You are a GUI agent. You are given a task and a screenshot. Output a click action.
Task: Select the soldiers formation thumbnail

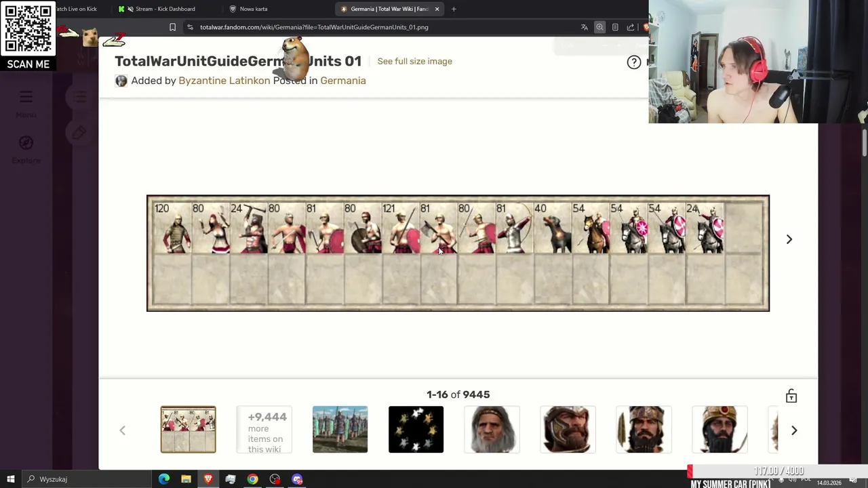[x=340, y=430]
